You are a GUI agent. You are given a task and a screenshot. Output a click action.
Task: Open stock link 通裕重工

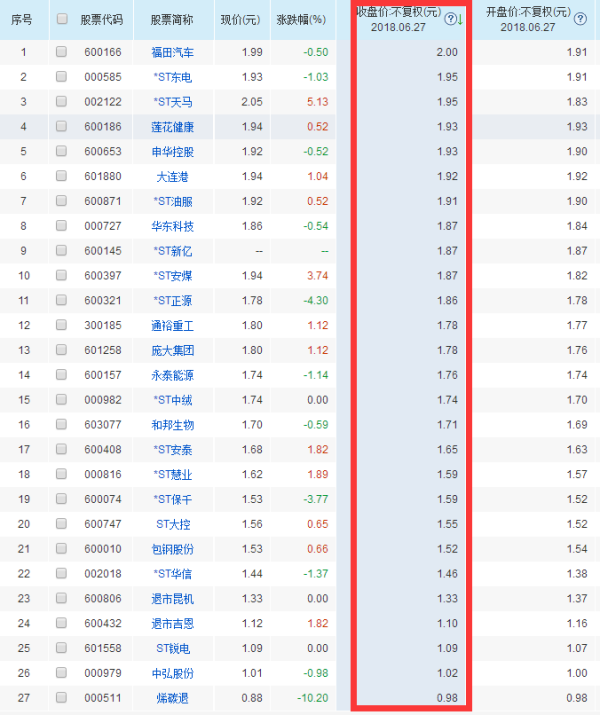point(172,326)
